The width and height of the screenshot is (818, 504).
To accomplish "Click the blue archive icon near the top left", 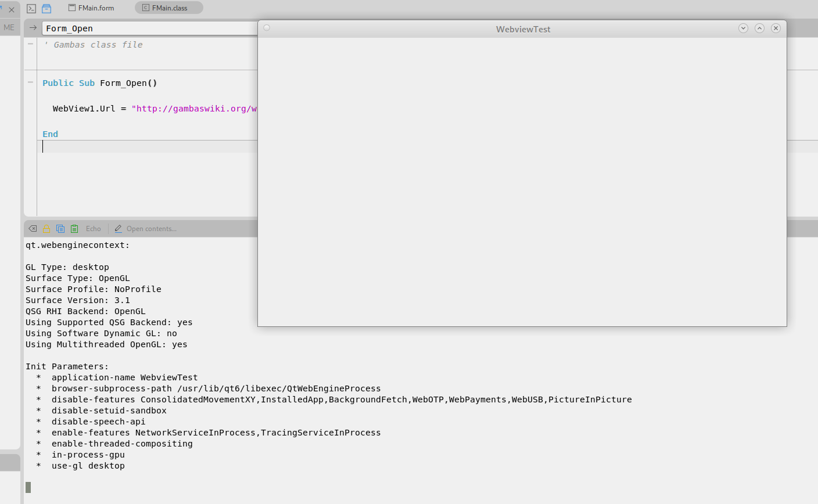I will (46, 8).
